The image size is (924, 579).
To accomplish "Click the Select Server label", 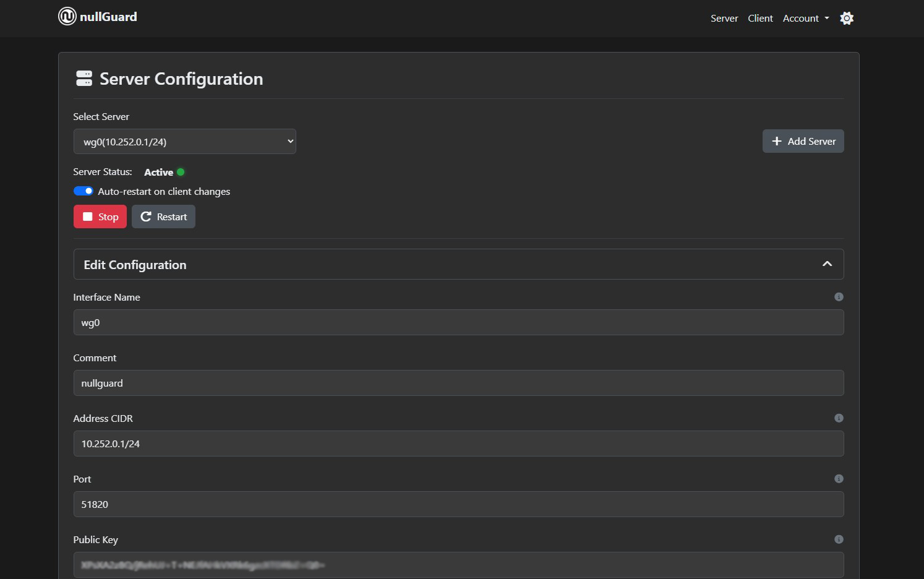I will 101,116.
